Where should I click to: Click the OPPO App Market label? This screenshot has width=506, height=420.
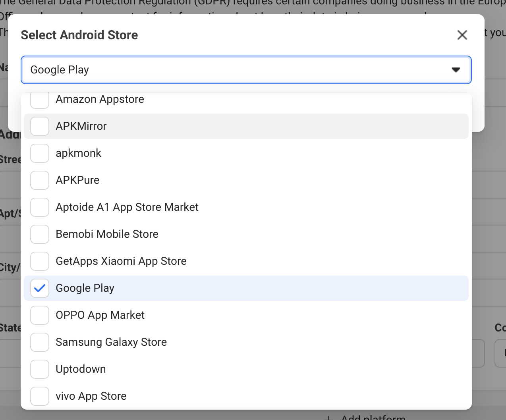100,315
